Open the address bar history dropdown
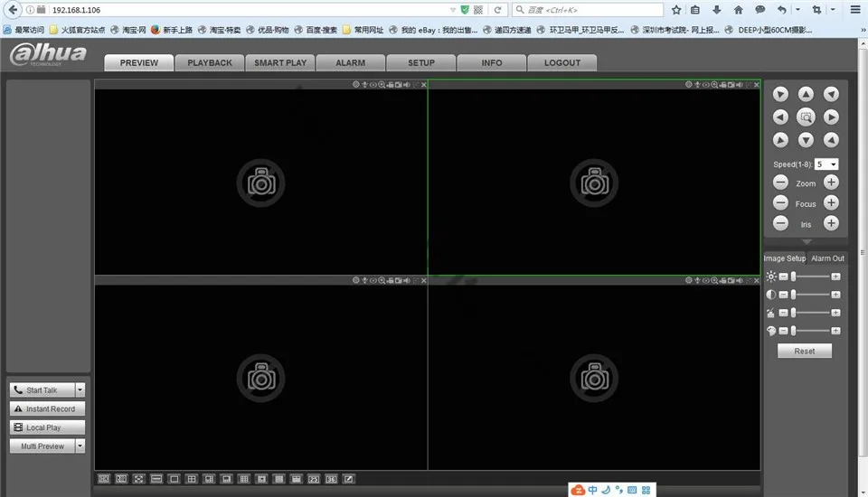The image size is (868, 497). point(453,10)
